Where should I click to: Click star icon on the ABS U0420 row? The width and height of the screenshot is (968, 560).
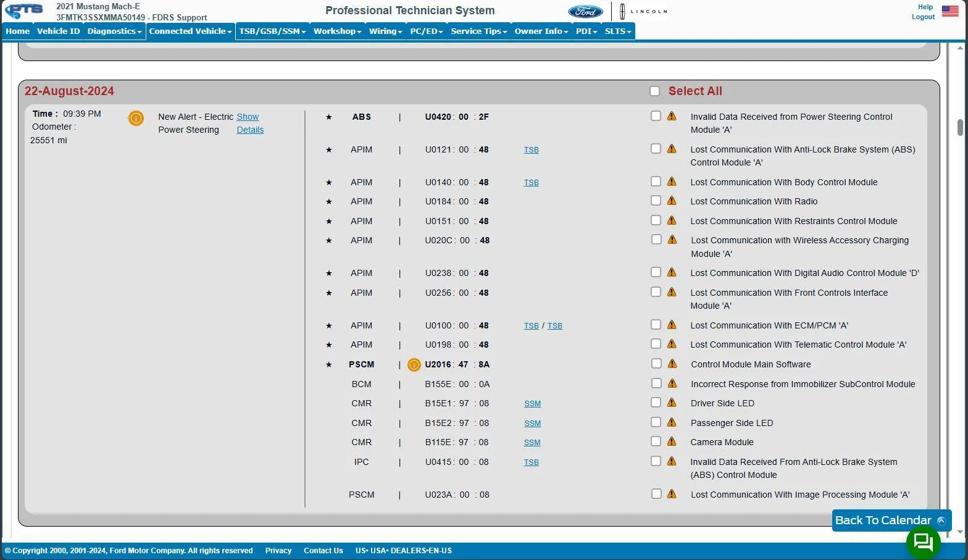click(329, 117)
